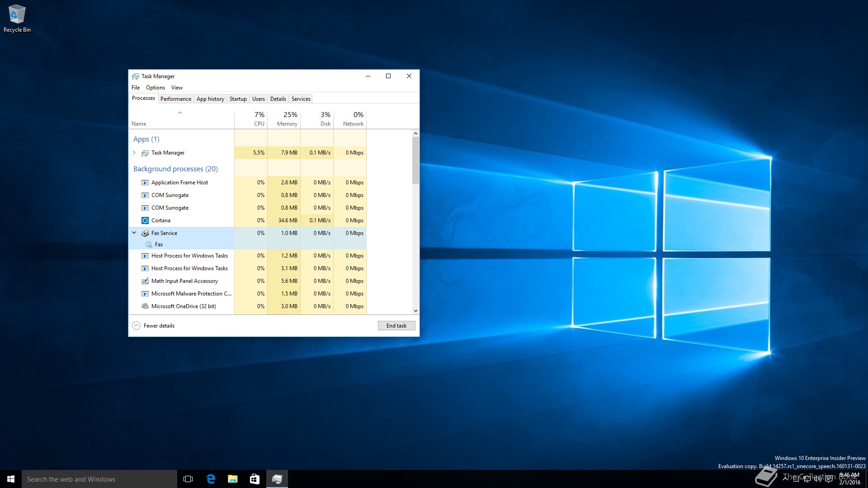868x488 pixels.
Task: Click the Apps (1) group header
Action: (146, 139)
